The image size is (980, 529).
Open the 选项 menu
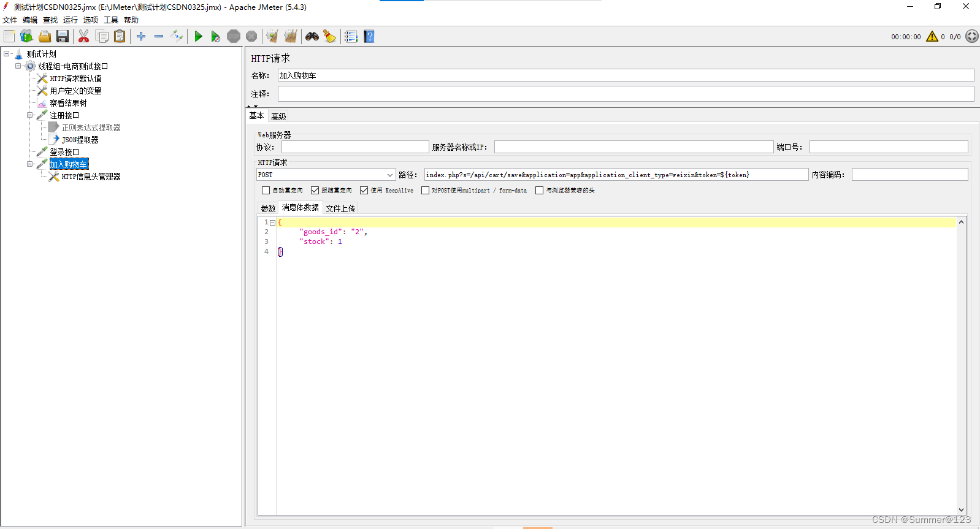91,20
